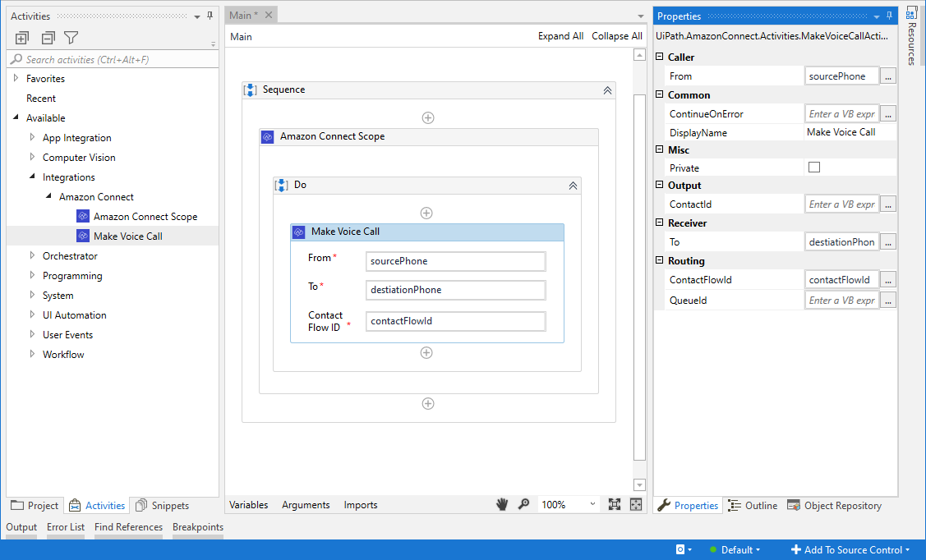This screenshot has width=926, height=560.
Task: Open the Breakpoints tab
Action: click(x=198, y=527)
